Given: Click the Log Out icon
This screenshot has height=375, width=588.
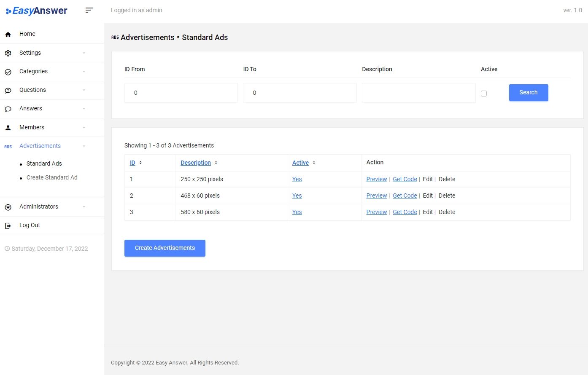Looking at the screenshot, I should pyautogui.click(x=8, y=226).
